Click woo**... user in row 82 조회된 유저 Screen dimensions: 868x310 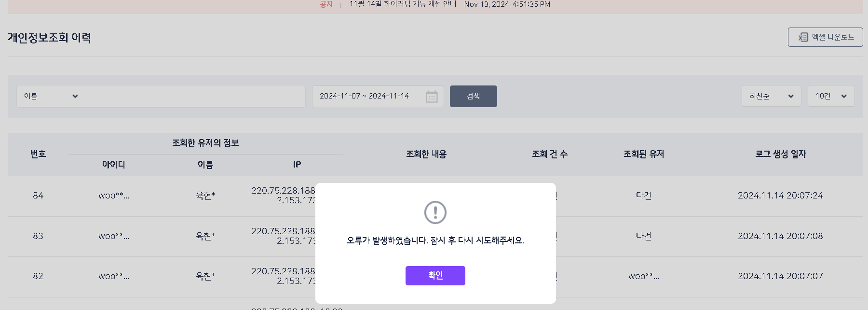[x=643, y=276]
